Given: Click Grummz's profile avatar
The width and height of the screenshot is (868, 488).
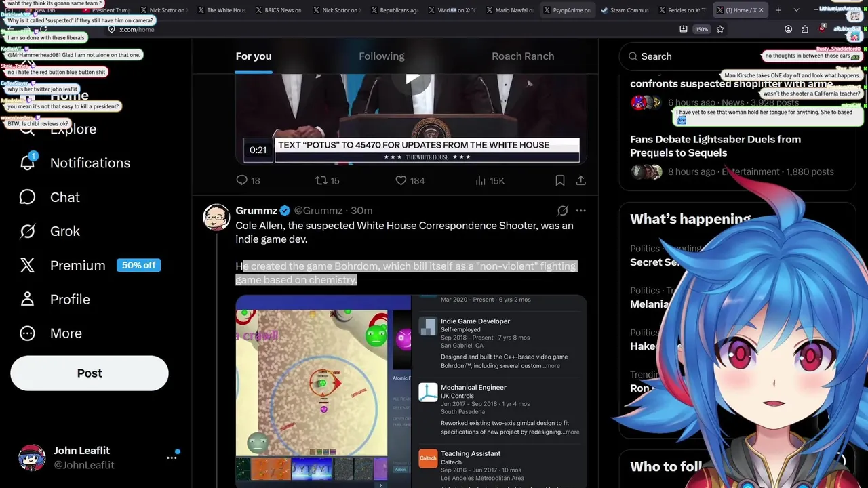Looking at the screenshot, I should (x=216, y=217).
